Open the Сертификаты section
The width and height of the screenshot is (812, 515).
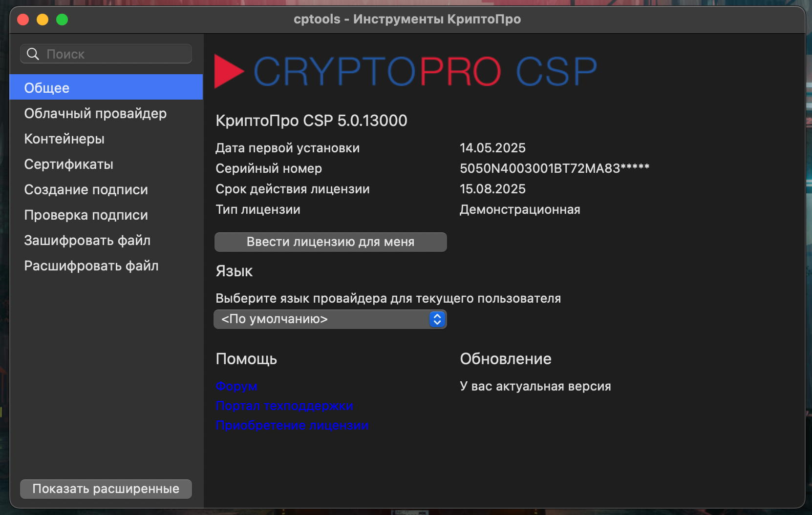[x=68, y=164]
